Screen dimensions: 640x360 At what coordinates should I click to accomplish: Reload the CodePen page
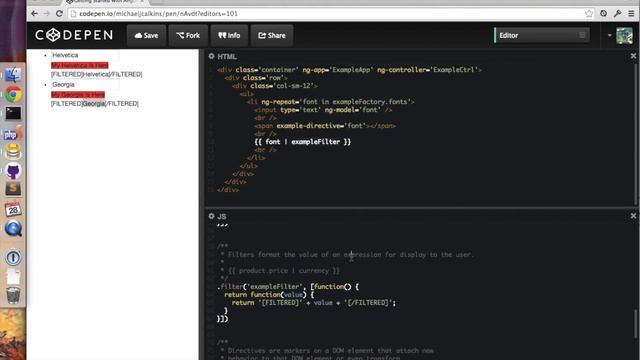pos(59,13)
